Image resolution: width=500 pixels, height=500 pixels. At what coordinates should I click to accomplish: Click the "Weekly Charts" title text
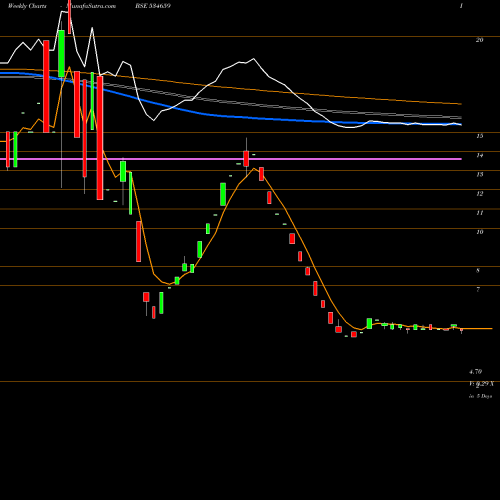tap(27, 6)
